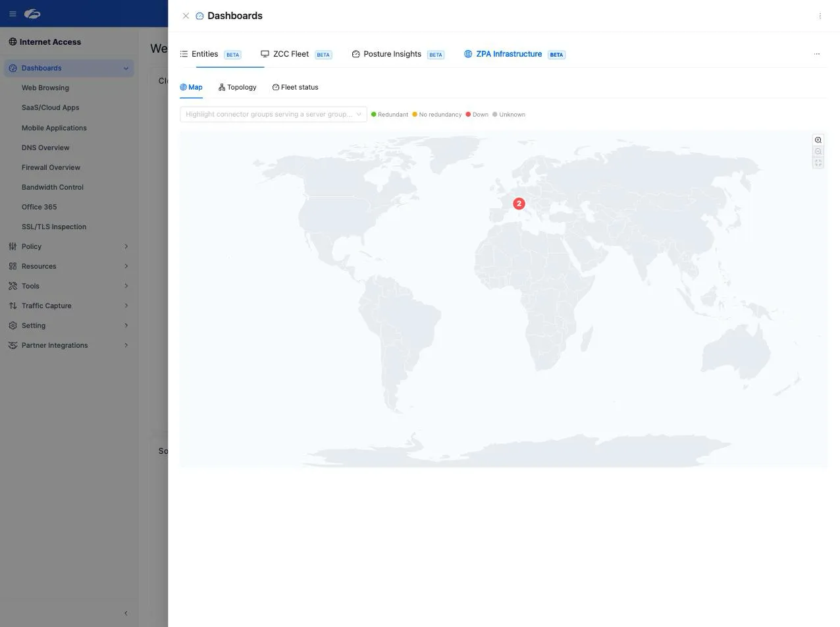Expand the Policy menu chevron
The width and height of the screenshot is (840, 627).
tap(126, 246)
